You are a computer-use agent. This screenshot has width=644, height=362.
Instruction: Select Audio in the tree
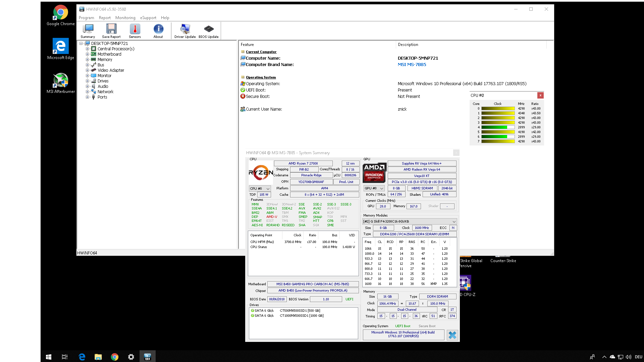[x=103, y=86]
